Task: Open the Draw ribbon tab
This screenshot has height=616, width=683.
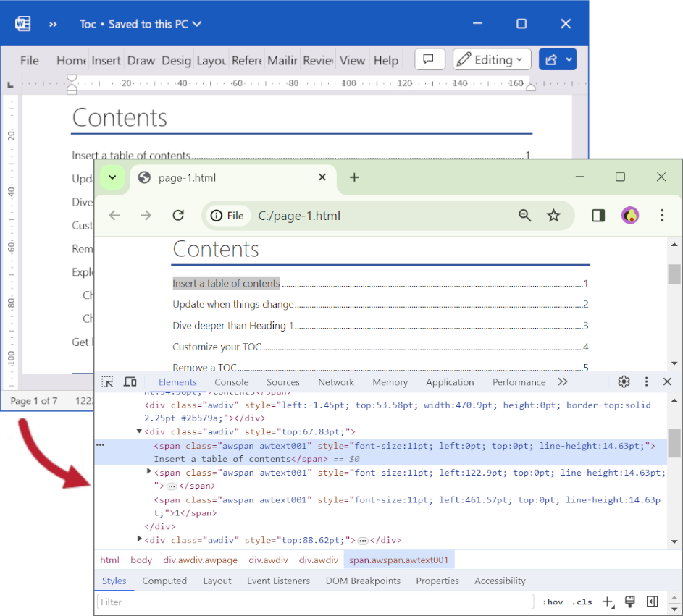Action: 141,61
